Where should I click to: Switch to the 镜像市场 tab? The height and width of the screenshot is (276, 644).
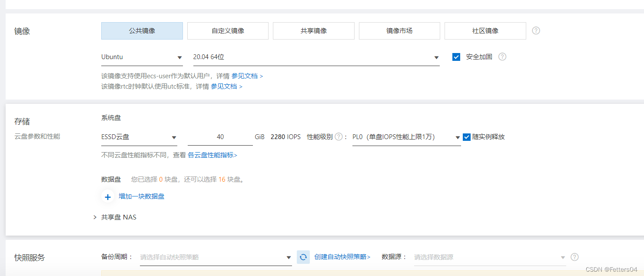pyautogui.click(x=399, y=30)
